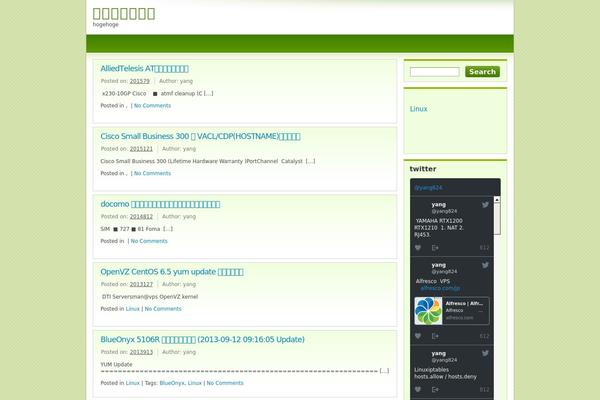
Task: Share the YAMAHA RTX1200 tweet
Action: (x=435, y=248)
